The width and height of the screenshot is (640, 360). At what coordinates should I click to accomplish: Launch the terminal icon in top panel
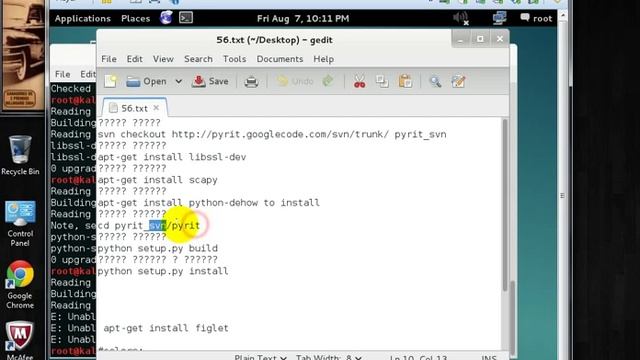(186, 18)
